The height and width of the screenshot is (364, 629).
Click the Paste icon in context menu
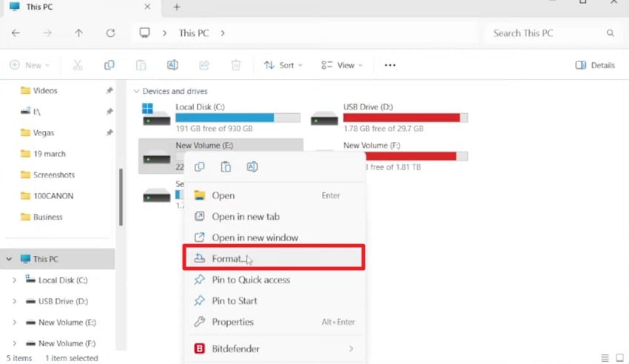226,166
